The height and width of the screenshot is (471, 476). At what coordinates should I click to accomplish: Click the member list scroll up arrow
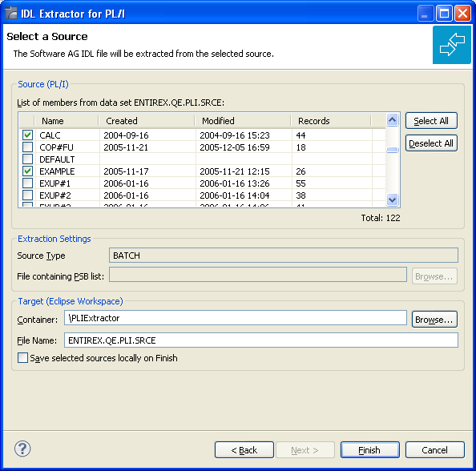[392, 120]
